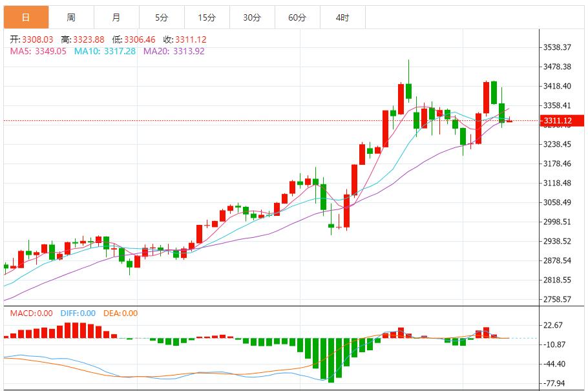Switch to the 5分 interval tab

(x=161, y=17)
